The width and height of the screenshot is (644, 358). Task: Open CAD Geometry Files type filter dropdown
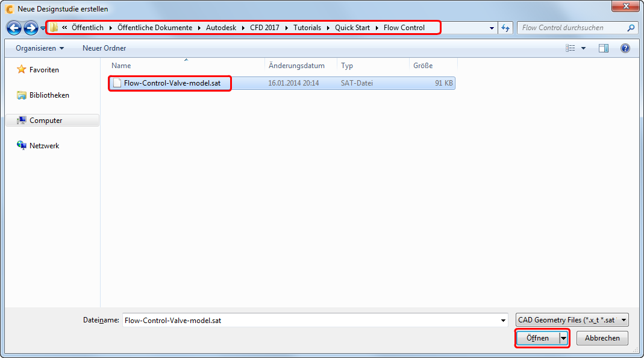click(572, 320)
